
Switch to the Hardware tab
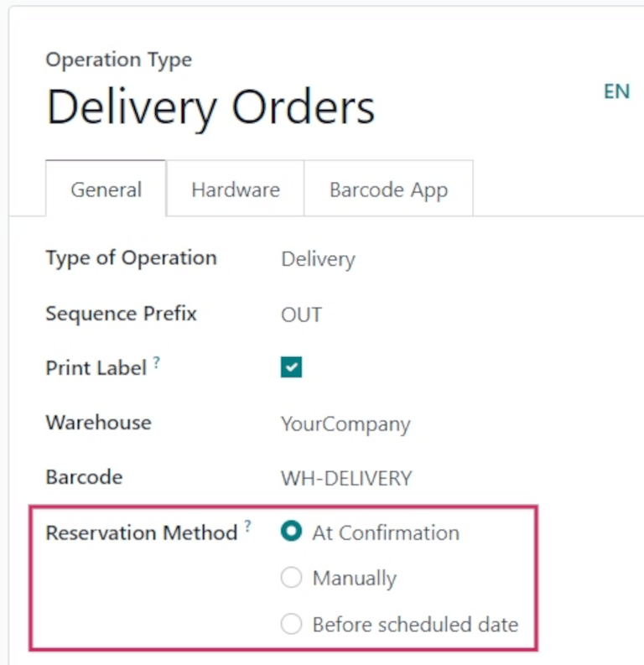coord(235,190)
